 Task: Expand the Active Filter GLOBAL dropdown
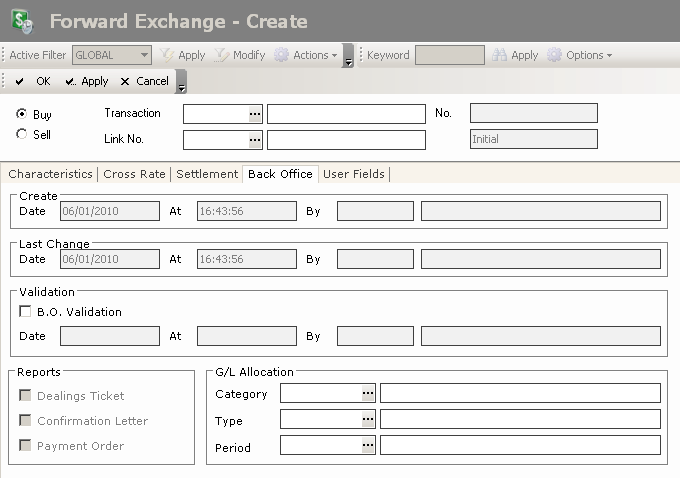[145, 56]
